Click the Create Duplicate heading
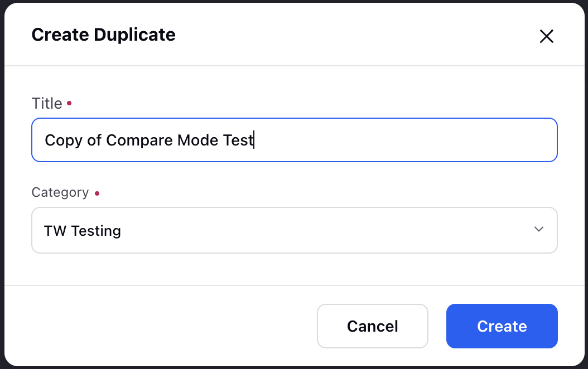Viewport: 588px width, 369px height. point(104,35)
